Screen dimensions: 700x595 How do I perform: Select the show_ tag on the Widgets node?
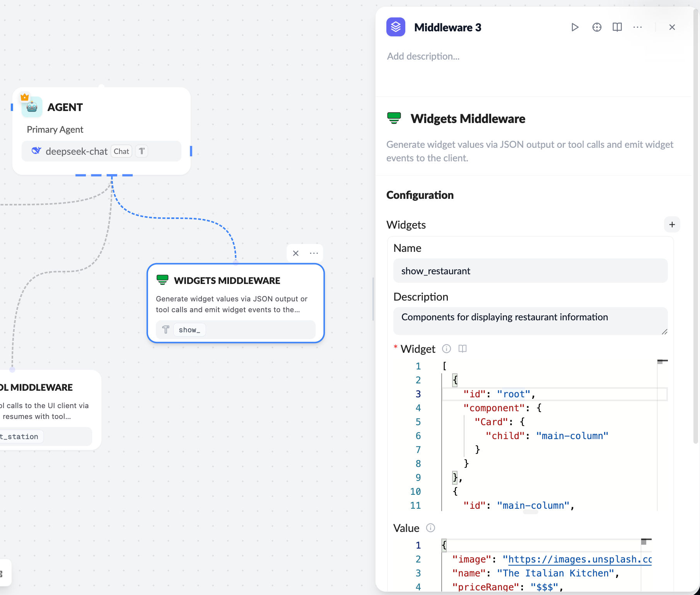click(189, 330)
